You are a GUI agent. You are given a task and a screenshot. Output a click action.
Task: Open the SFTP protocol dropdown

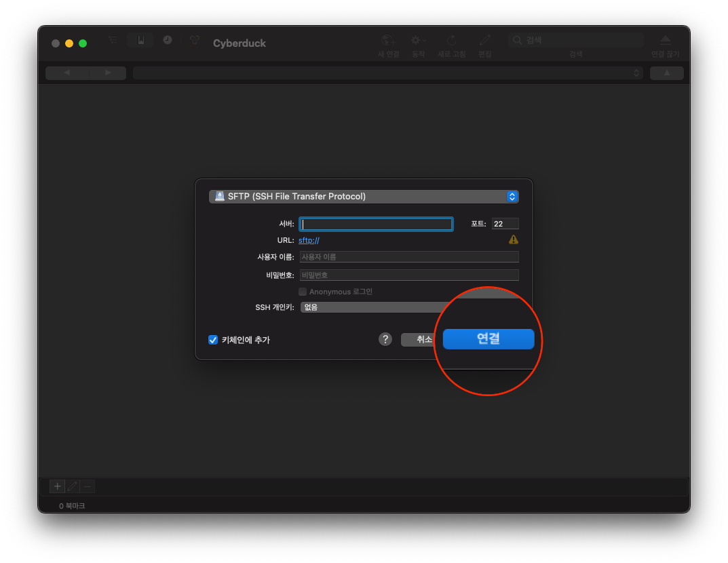coord(364,196)
